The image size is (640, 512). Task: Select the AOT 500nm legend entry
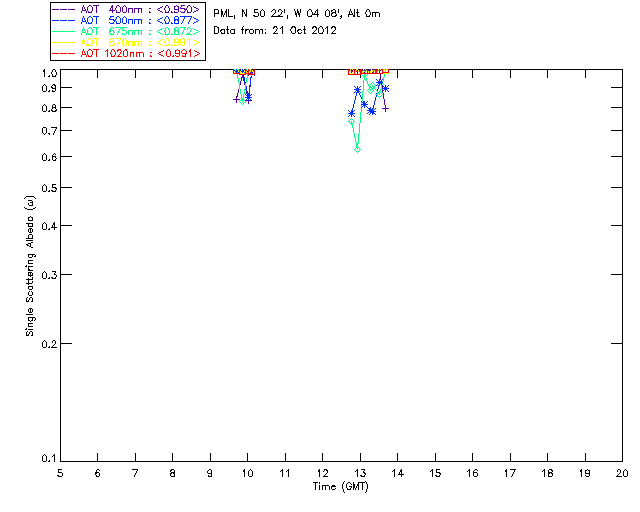pyautogui.click(x=127, y=20)
